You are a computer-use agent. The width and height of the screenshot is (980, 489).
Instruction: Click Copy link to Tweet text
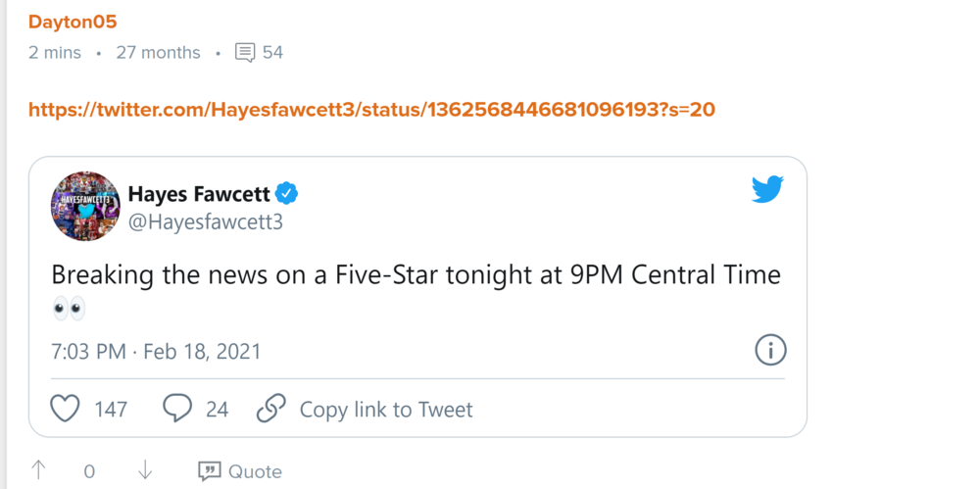tap(386, 409)
